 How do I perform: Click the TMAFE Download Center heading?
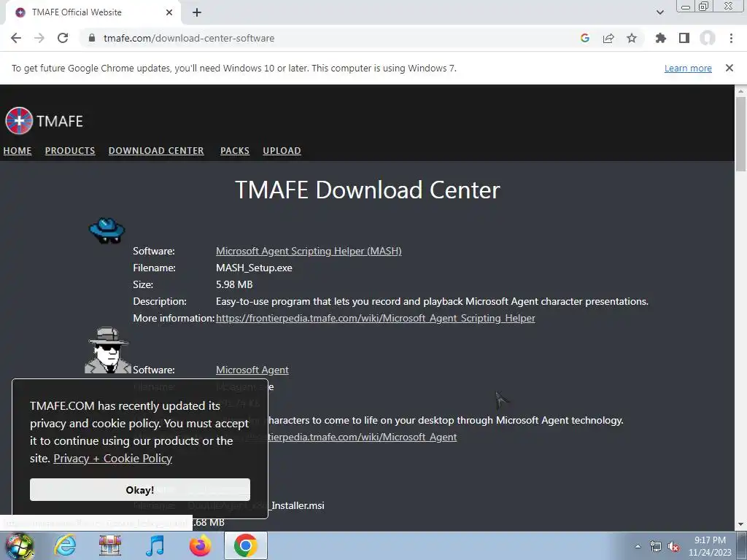(x=368, y=190)
